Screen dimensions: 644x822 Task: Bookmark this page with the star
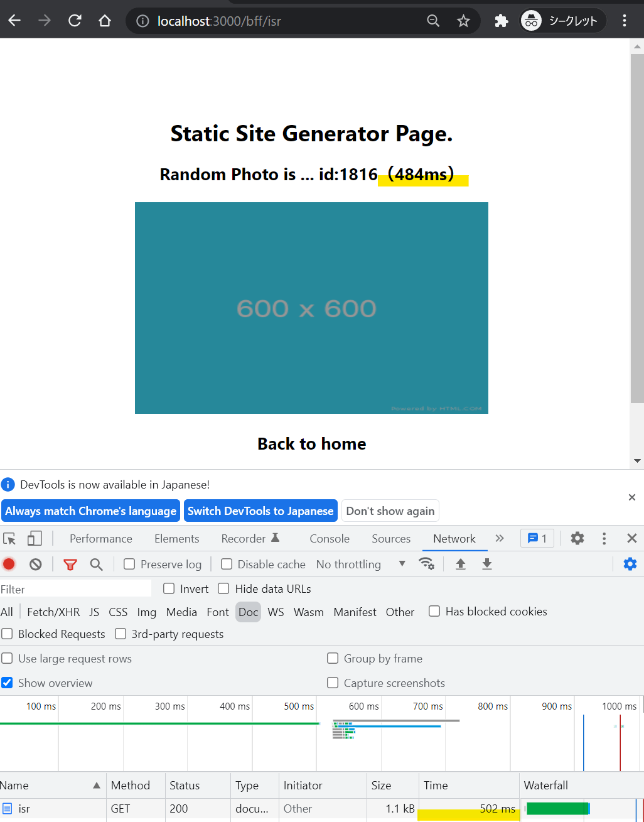tap(463, 21)
